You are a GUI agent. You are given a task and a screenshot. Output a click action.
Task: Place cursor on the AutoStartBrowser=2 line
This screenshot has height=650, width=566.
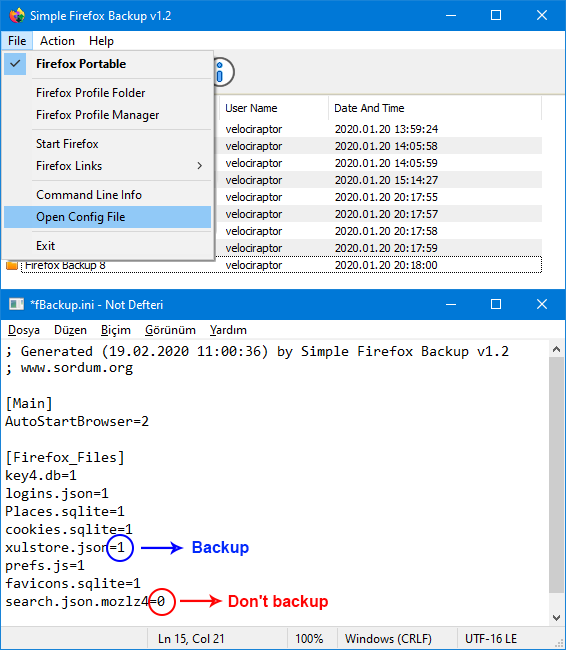77,422
